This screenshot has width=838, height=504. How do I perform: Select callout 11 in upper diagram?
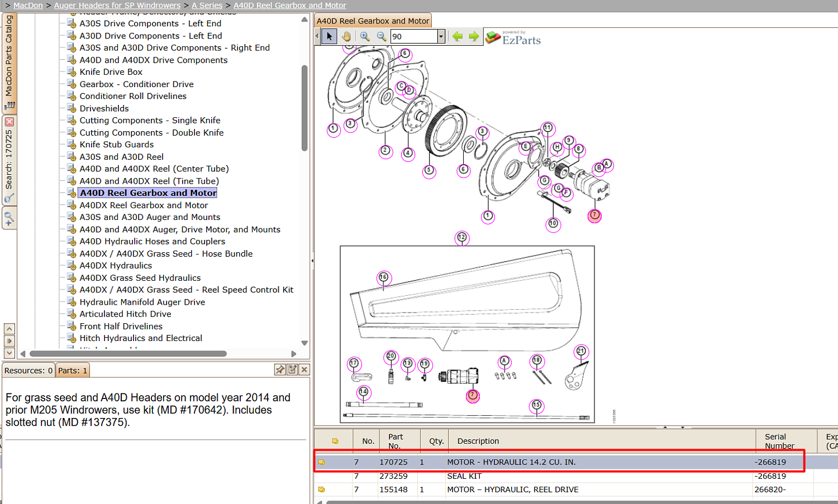(548, 128)
